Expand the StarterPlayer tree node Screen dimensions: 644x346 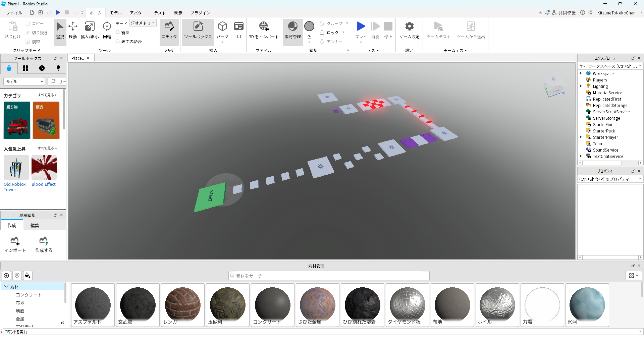pyautogui.click(x=581, y=137)
